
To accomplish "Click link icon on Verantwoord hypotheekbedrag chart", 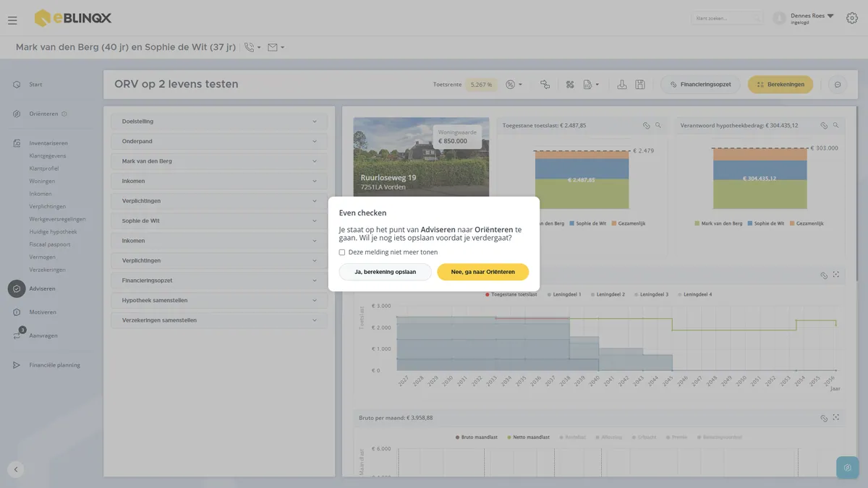I will point(824,125).
